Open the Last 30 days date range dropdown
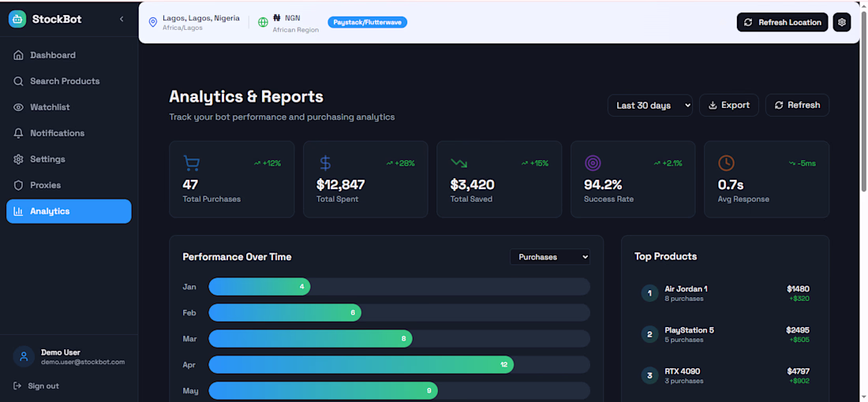868x402 pixels. [x=650, y=106]
